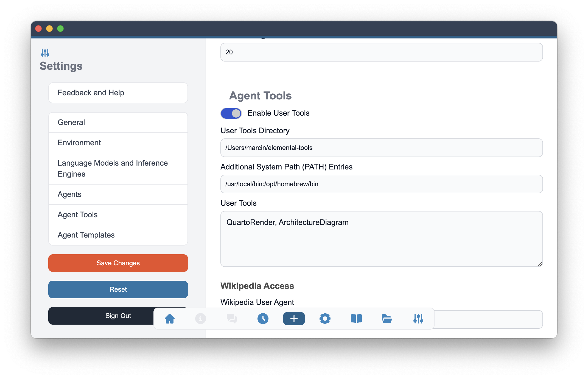
Task: Disable the Enable User Tools toggle
Action: point(231,113)
